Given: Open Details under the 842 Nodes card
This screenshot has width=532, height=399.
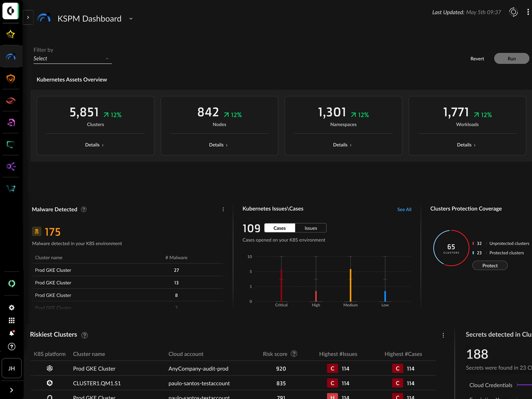Looking at the screenshot, I should (219, 145).
